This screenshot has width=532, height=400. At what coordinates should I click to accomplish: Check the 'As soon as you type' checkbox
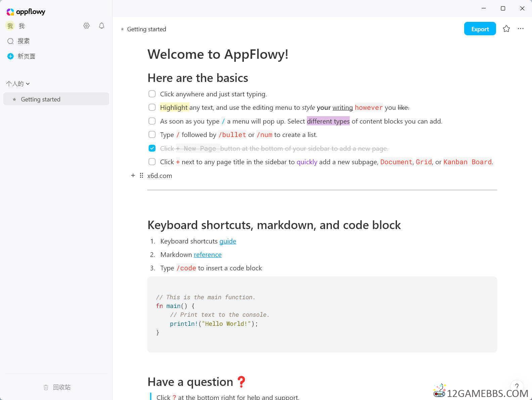[x=152, y=121]
